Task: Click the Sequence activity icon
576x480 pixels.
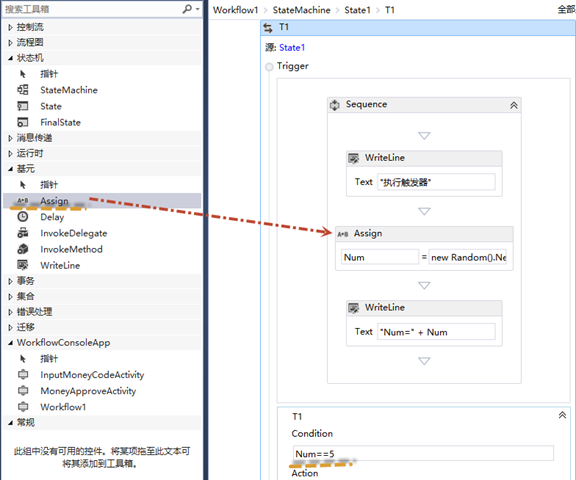Action: 334,105
